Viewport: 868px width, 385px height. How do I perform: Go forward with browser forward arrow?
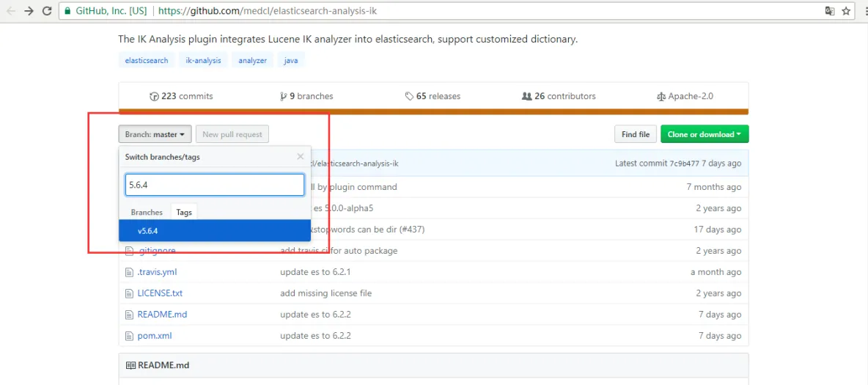coord(29,10)
